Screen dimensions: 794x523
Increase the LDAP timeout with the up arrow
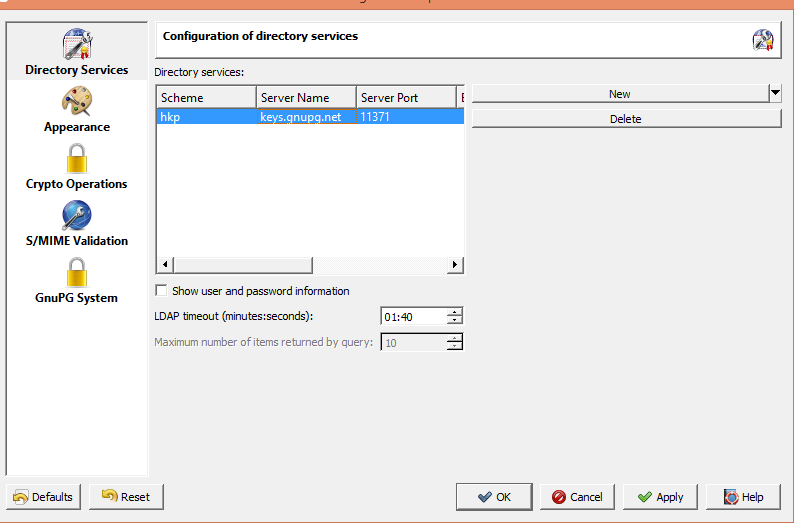455,312
